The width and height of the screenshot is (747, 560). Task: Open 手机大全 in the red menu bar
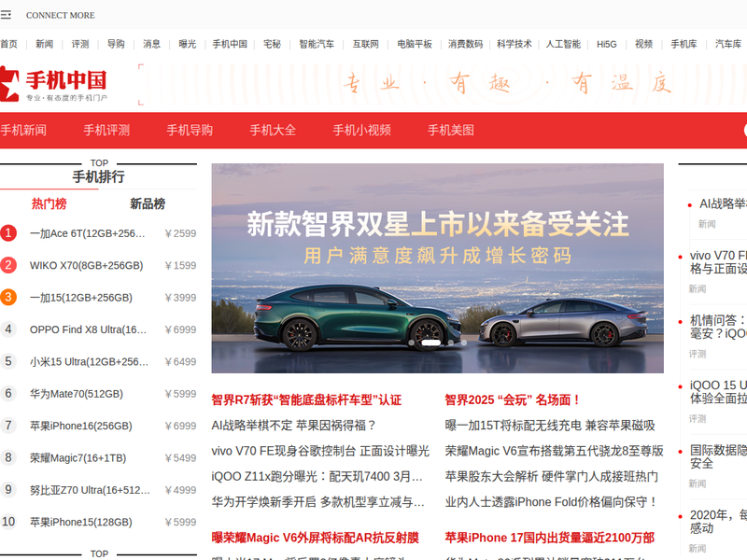tap(273, 130)
